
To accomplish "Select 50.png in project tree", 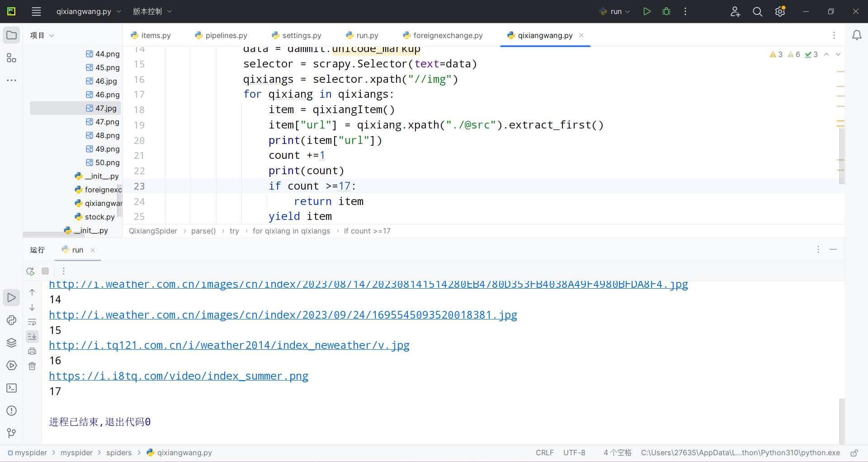I will tap(103, 162).
